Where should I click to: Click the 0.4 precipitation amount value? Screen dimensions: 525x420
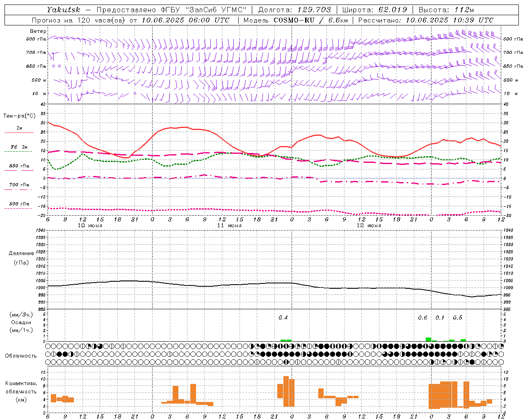283,317
